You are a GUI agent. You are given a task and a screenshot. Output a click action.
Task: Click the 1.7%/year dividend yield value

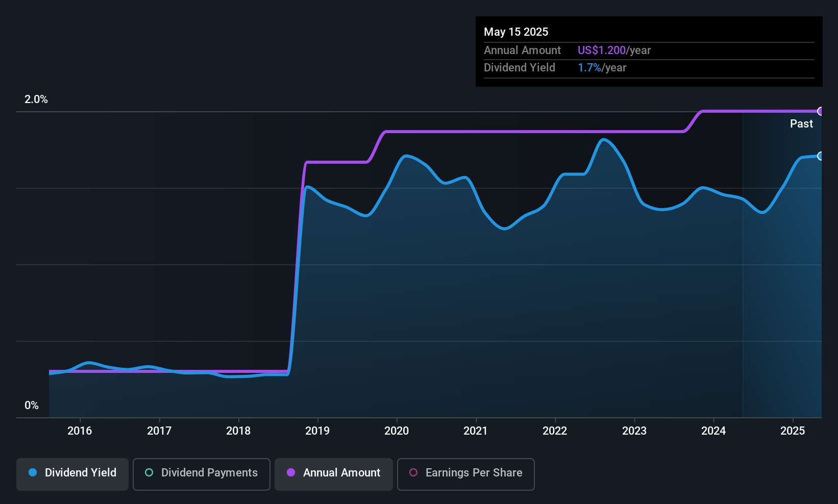[x=602, y=67]
